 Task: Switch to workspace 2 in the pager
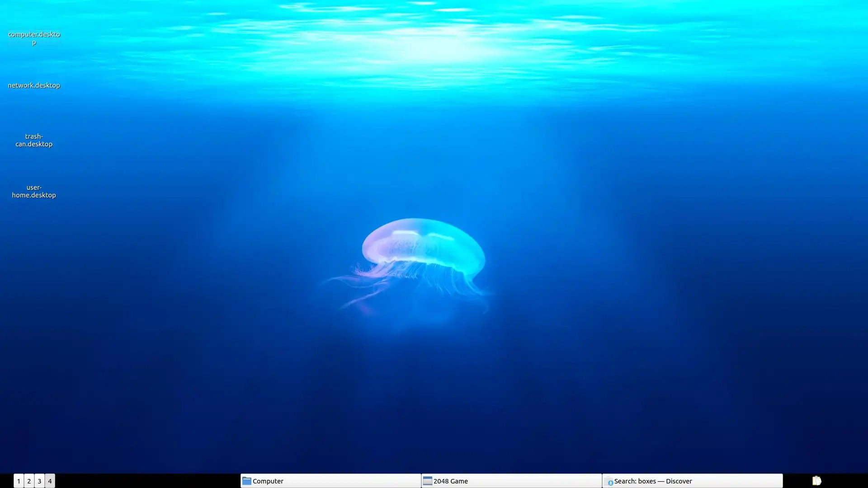(x=29, y=481)
